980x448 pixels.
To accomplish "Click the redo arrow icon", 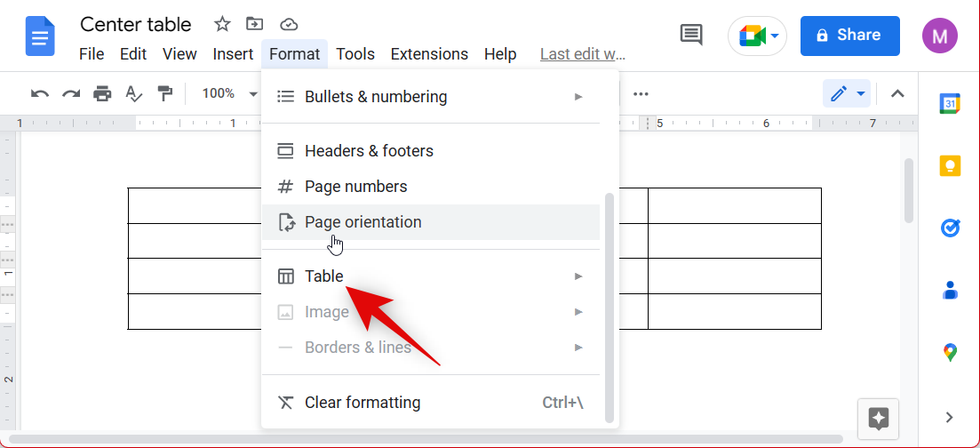I will tap(71, 93).
